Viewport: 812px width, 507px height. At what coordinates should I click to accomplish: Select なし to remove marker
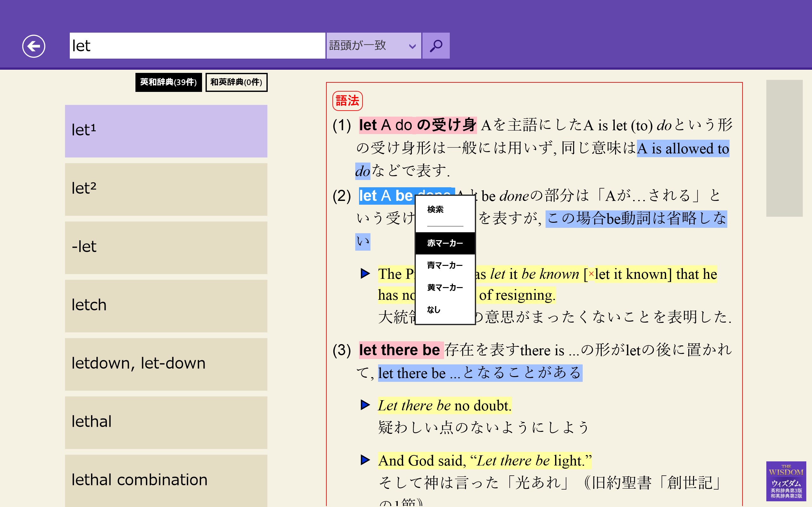pyautogui.click(x=434, y=310)
